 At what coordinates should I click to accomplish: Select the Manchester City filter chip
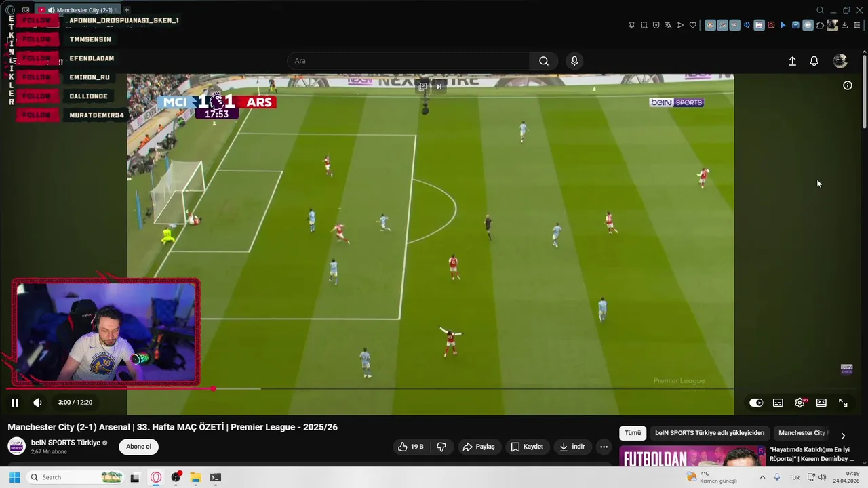point(803,433)
